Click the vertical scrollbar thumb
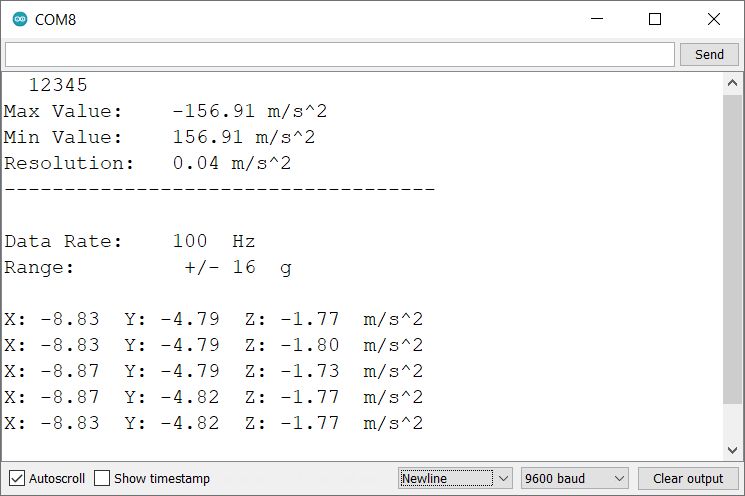 [732, 250]
